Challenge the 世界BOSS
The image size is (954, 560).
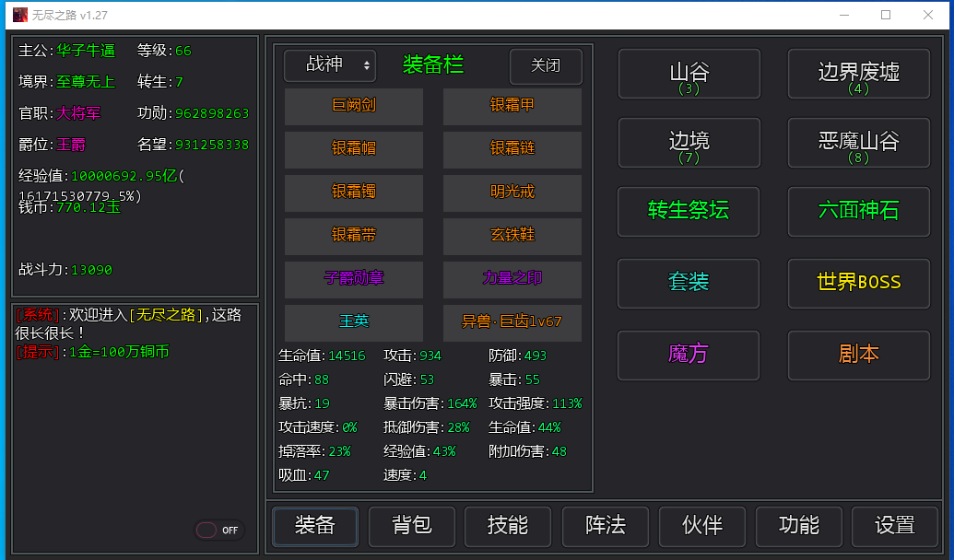tap(858, 283)
